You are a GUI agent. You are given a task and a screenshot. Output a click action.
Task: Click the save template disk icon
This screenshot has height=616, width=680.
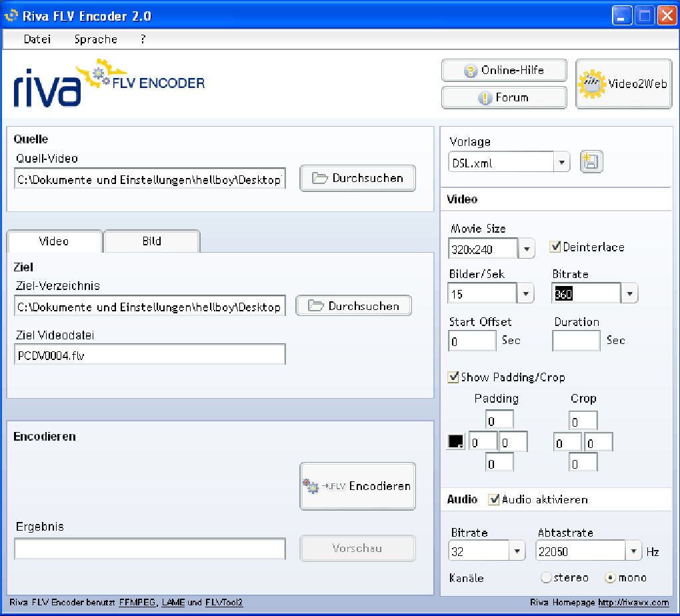591,162
